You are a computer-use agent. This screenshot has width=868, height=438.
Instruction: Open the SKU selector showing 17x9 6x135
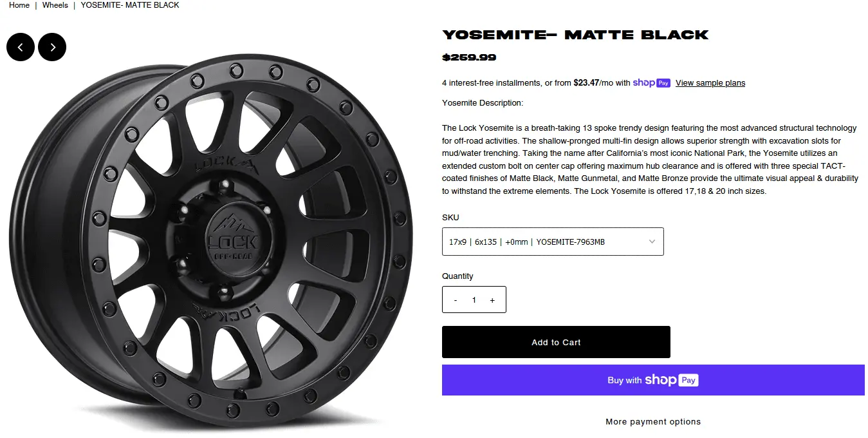tap(553, 242)
